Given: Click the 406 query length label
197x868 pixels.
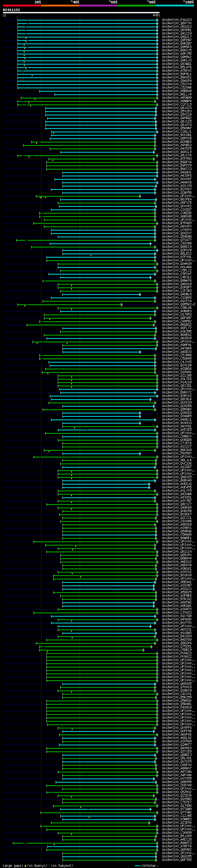Looking at the screenshot, I should click(155, 15).
